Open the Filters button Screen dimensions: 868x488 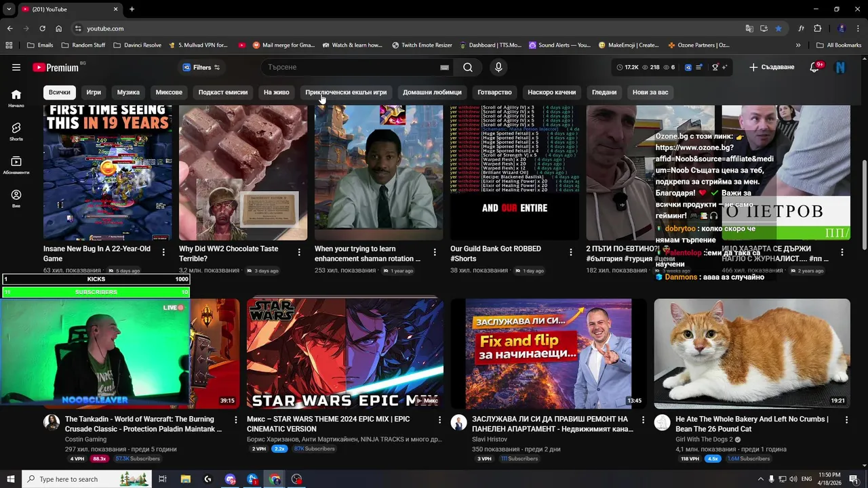coord(201,67)
